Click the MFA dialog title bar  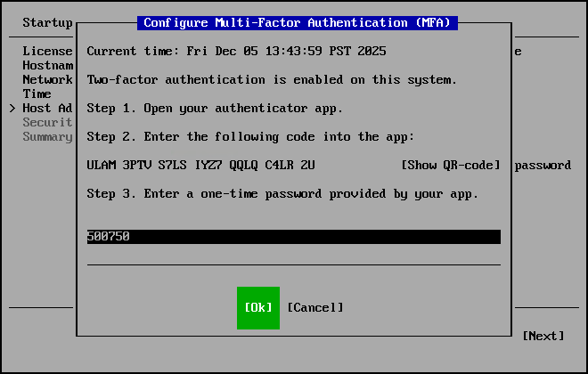pyautogui.click(x=297, y=22)
